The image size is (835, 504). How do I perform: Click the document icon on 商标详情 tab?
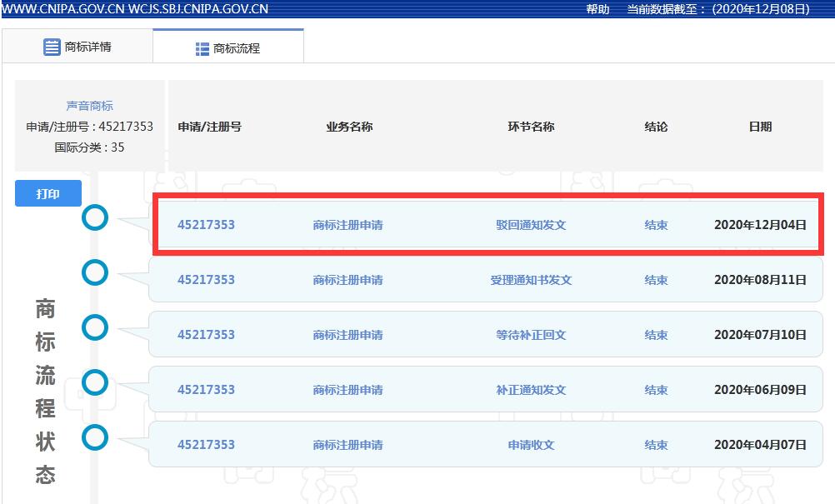[x=50, y=47]
